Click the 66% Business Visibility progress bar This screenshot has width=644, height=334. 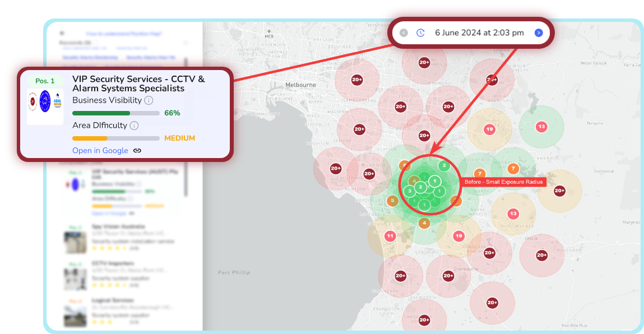pos(116,113)
